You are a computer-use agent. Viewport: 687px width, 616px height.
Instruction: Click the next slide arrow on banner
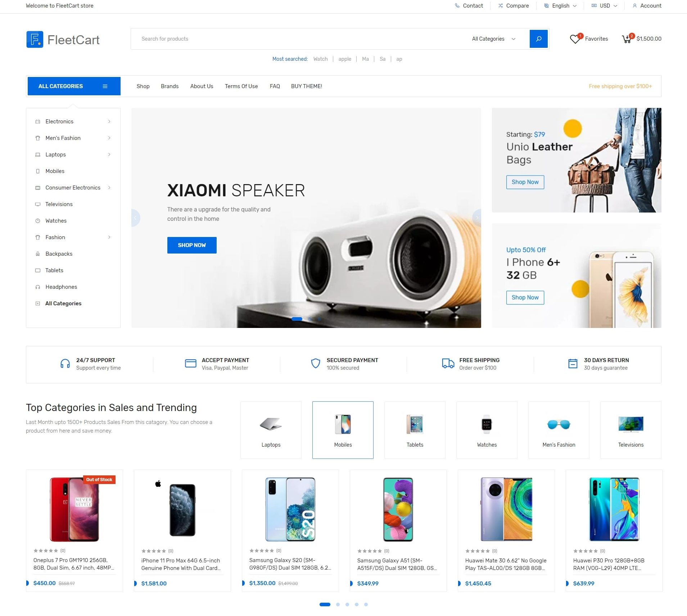coord(477,218)
